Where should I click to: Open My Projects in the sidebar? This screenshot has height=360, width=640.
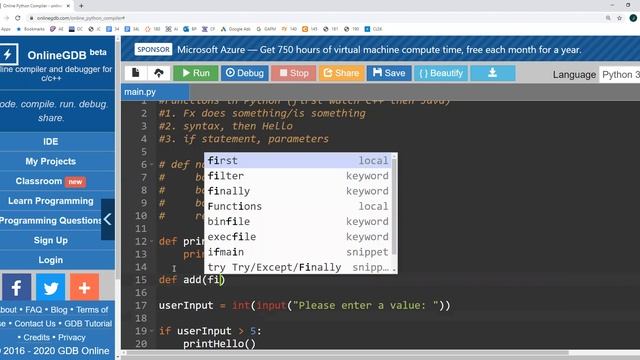[x=51, y=161]
